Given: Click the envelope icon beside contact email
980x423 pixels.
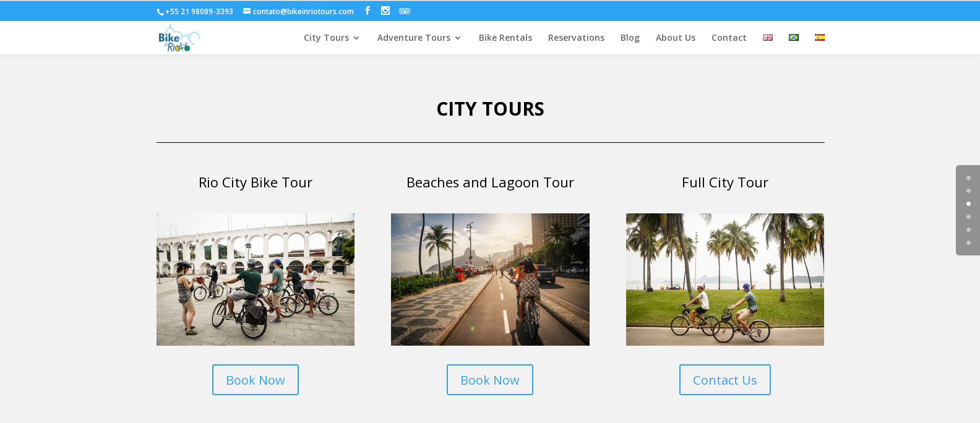Looking at the screenshot, I should [247, 11].
